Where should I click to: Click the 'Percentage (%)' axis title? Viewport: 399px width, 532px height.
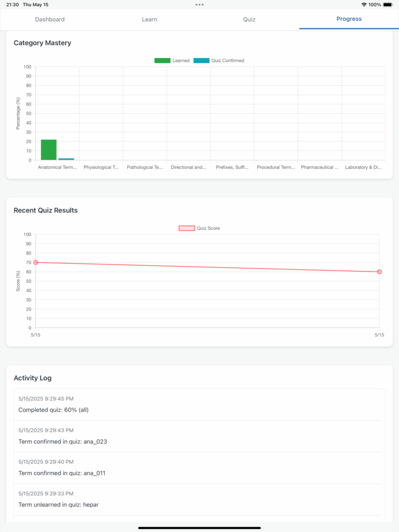point(18,113)
